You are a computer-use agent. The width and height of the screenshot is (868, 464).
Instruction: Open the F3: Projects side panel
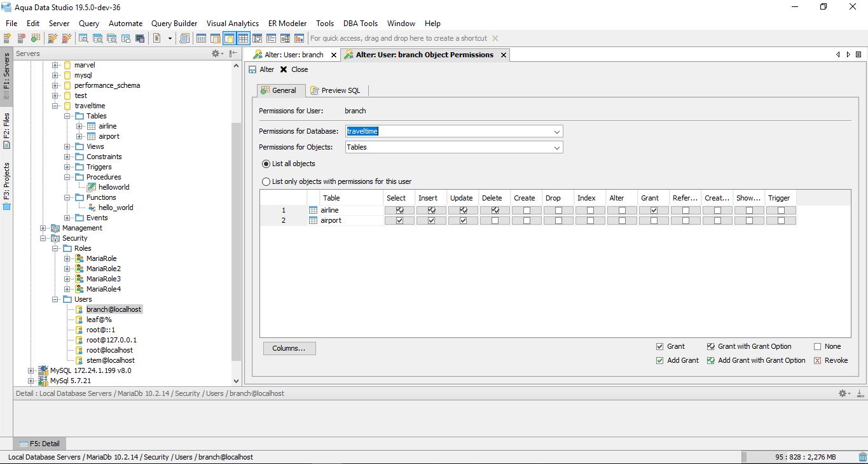pyautogui.click(x=6, y=185)
